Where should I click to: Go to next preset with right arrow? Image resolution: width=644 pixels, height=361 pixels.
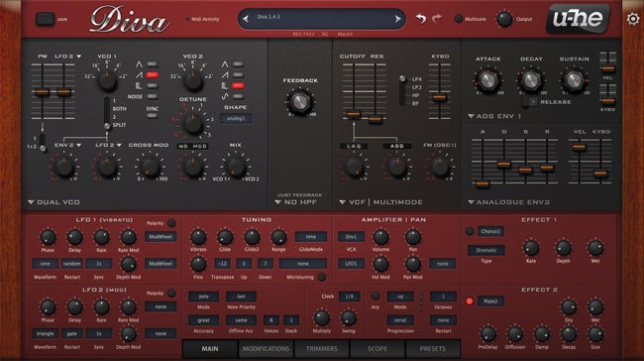[397, 19]
